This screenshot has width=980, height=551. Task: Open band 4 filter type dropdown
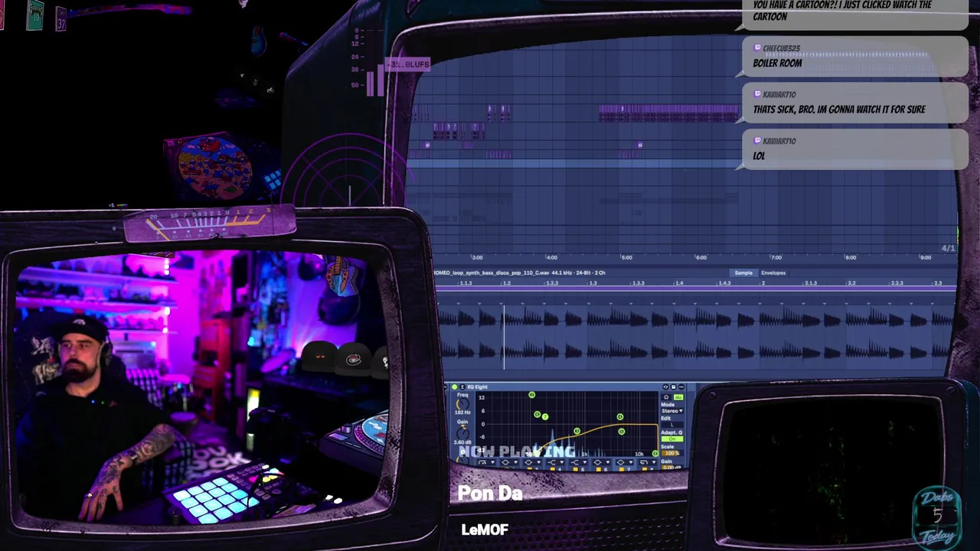555,462
